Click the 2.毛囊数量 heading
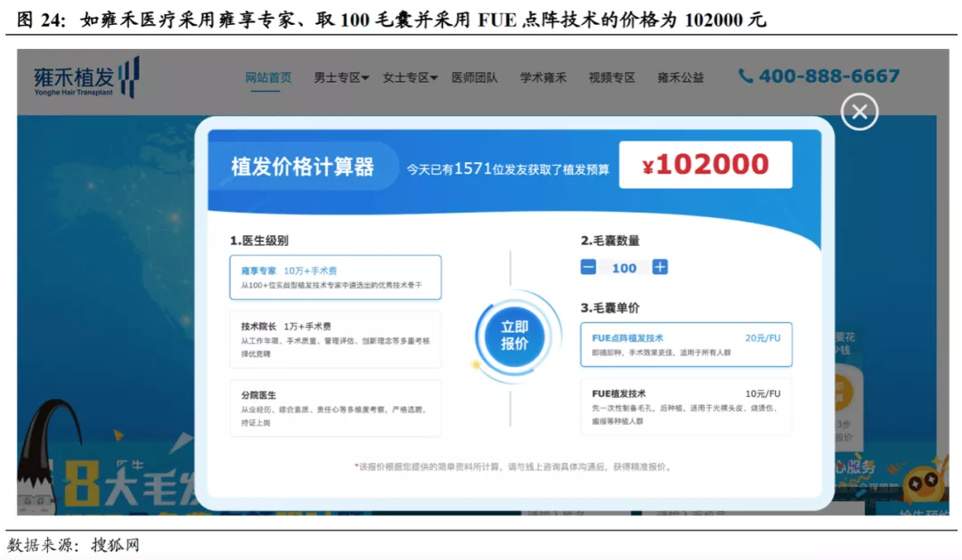The image size is (962, 560). [x=610, y=240]
